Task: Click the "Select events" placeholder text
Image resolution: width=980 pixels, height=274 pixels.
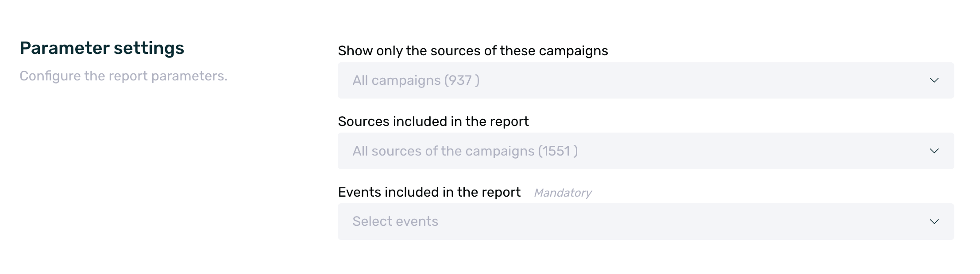Action: pyautogui.click(x=395, y=221)
